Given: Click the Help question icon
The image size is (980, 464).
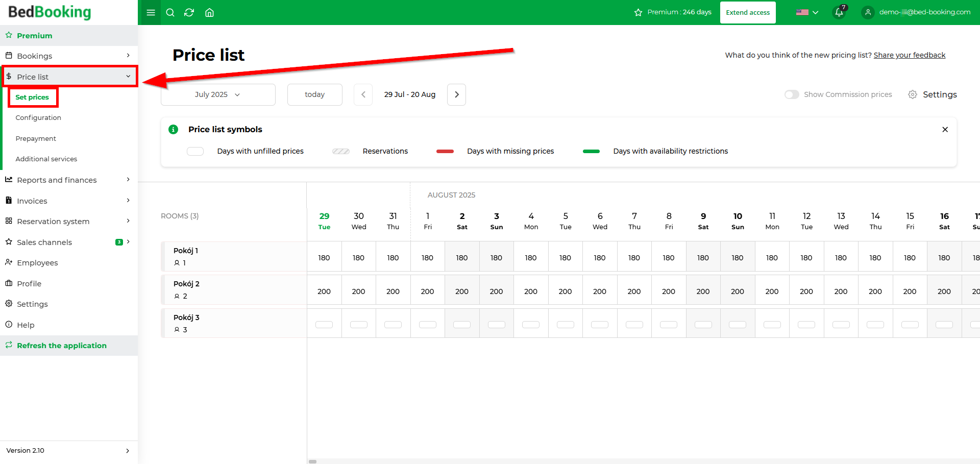Looking at the screenshot, I should tap(9, 324).
